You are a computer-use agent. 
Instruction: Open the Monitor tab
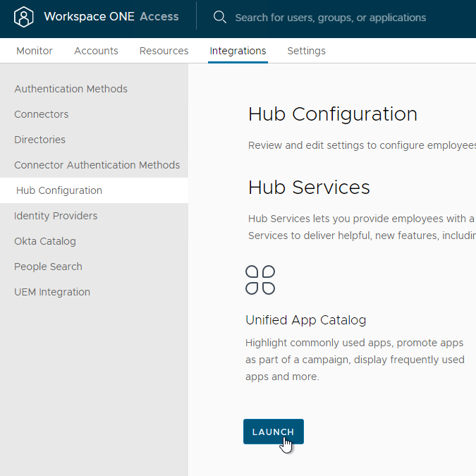(35, 51)
